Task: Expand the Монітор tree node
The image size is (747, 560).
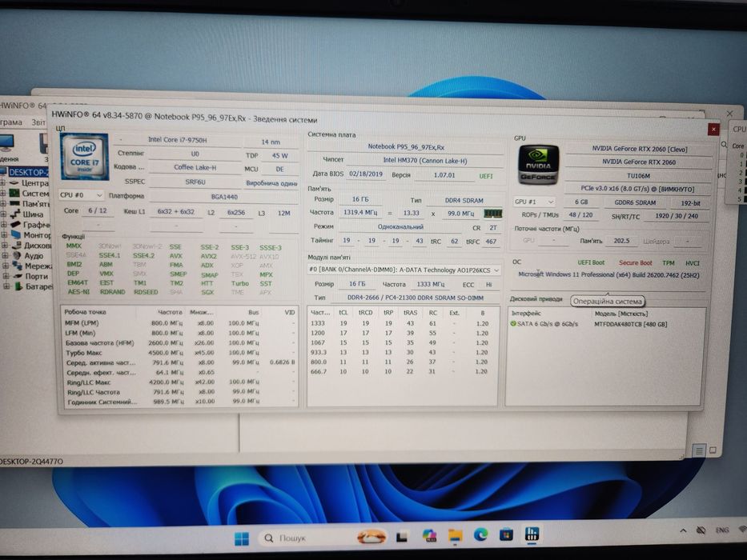Action: point(4,234)
